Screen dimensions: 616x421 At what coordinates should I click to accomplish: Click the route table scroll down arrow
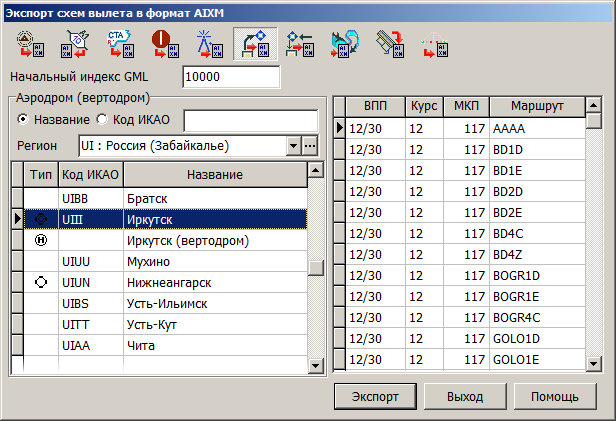(x=594, y=363)
